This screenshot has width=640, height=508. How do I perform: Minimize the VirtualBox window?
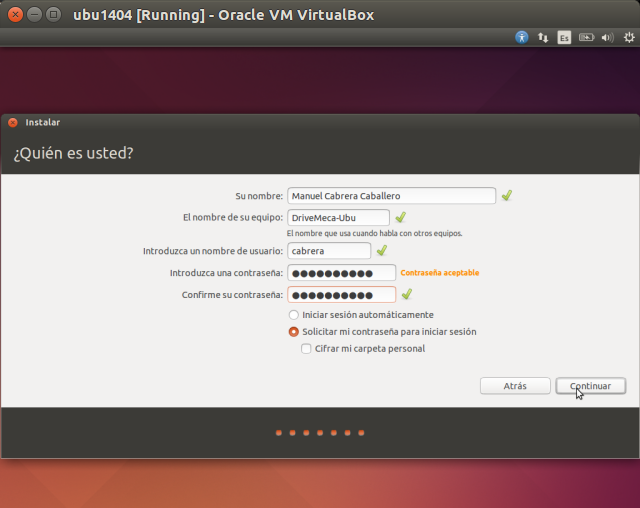[34, 15]
